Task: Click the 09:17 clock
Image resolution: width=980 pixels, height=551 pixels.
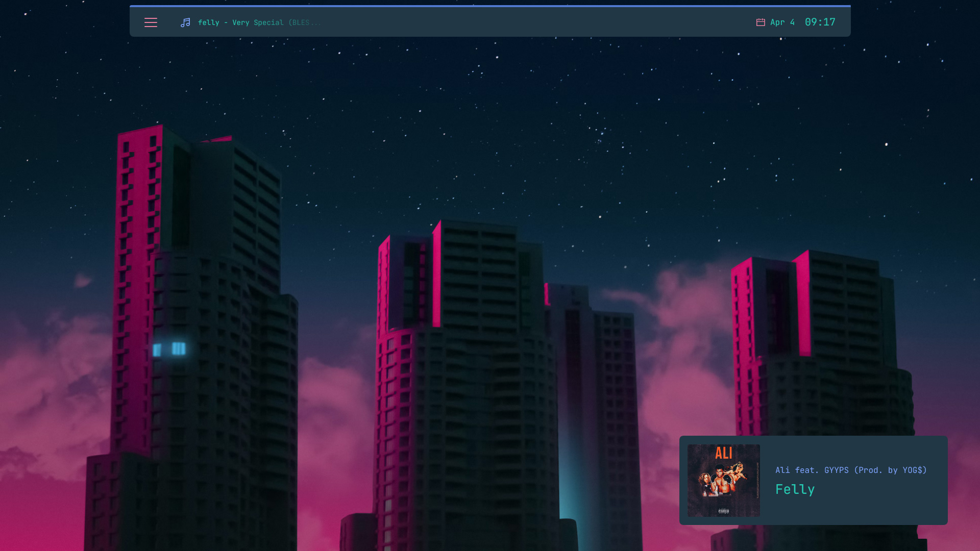Action: click(x=820, y=22)
